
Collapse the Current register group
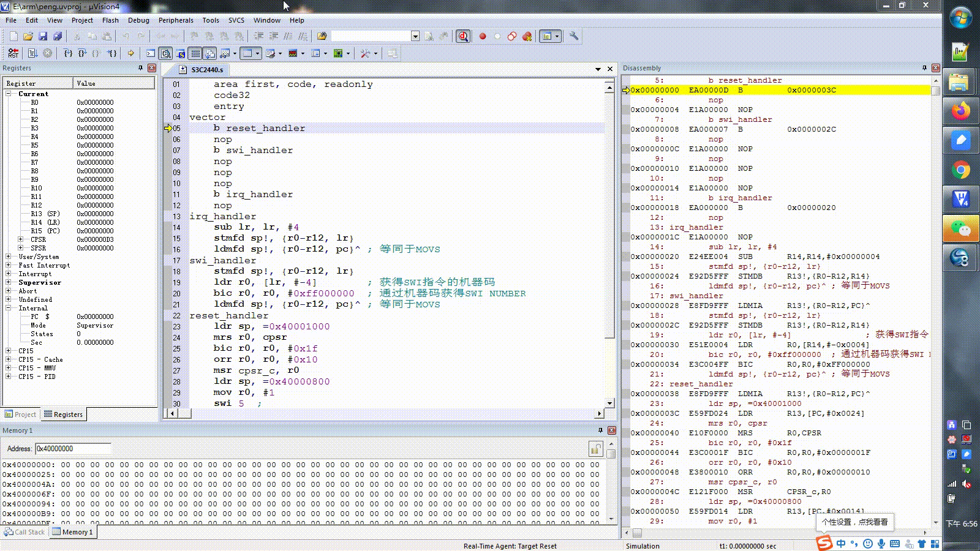(x=8, y=94)
